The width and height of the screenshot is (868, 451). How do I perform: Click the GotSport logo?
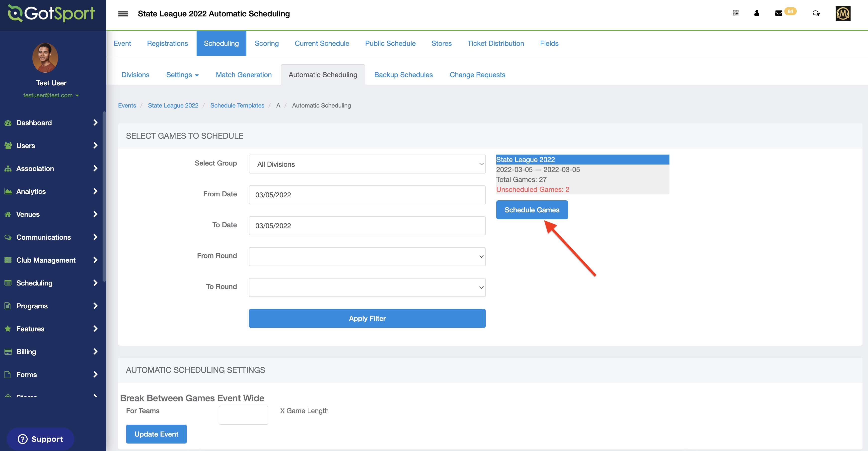tap(51, 13)
